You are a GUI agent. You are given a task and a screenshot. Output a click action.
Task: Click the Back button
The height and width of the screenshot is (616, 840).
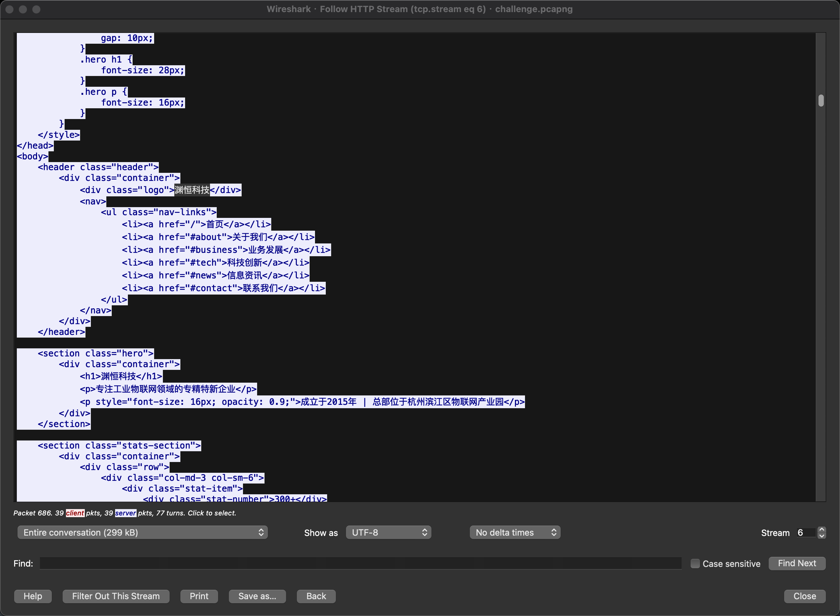[316, 596]
